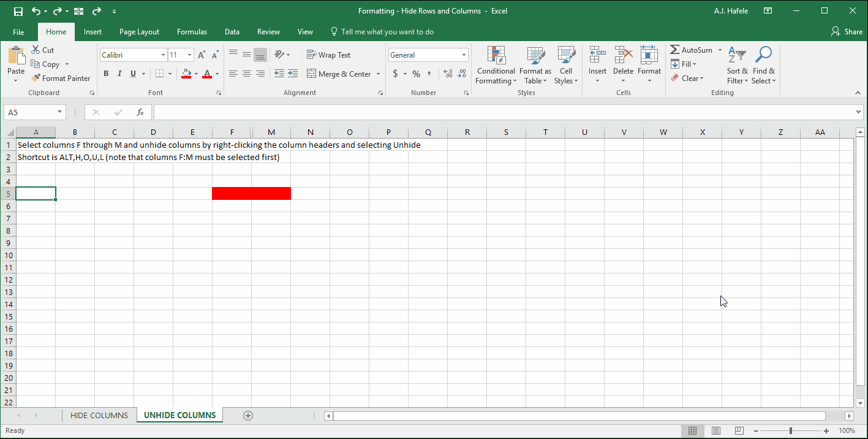Screen dimensions: 868x439
Task: Toggle Center horizontal alignment
Action: click(x=247, y=74)
